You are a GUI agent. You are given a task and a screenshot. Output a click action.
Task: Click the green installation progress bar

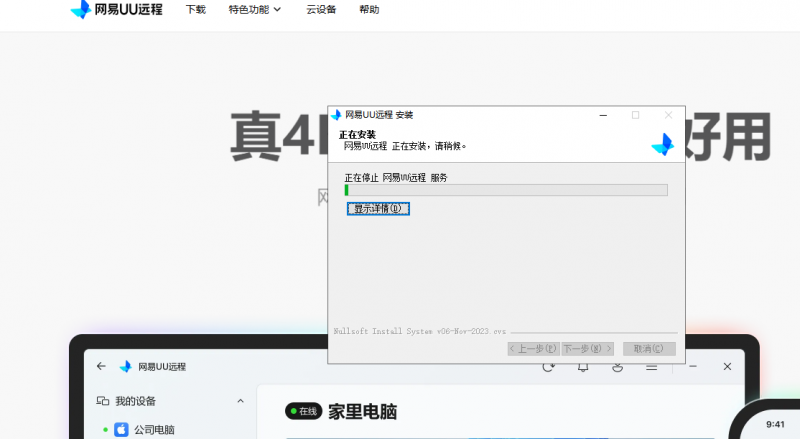coord(506,190)
